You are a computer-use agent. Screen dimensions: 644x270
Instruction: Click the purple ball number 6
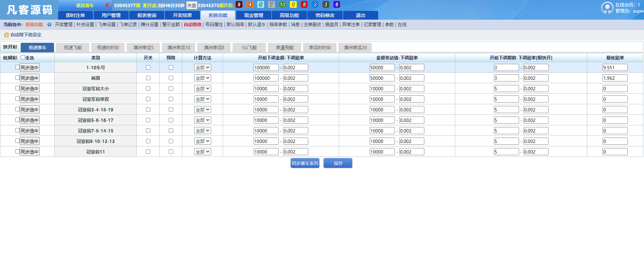[x=337, y=5]
